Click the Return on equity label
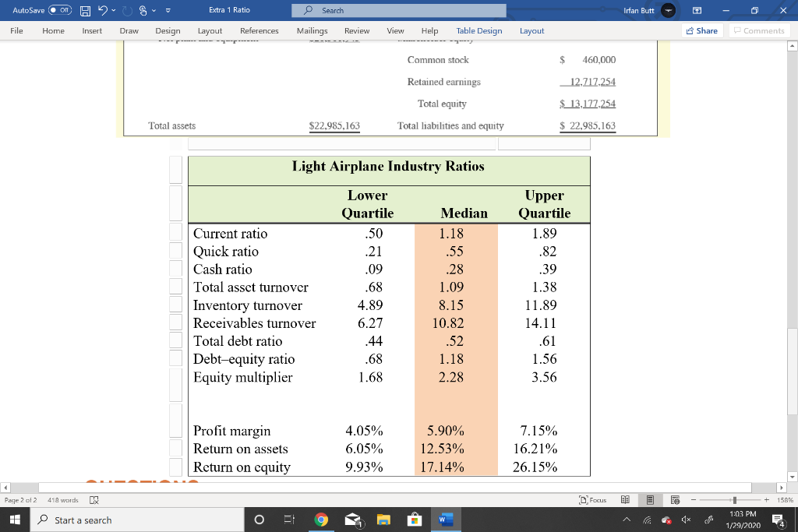The width and height of the screenshot is (798, 532). tap(242, 467)
